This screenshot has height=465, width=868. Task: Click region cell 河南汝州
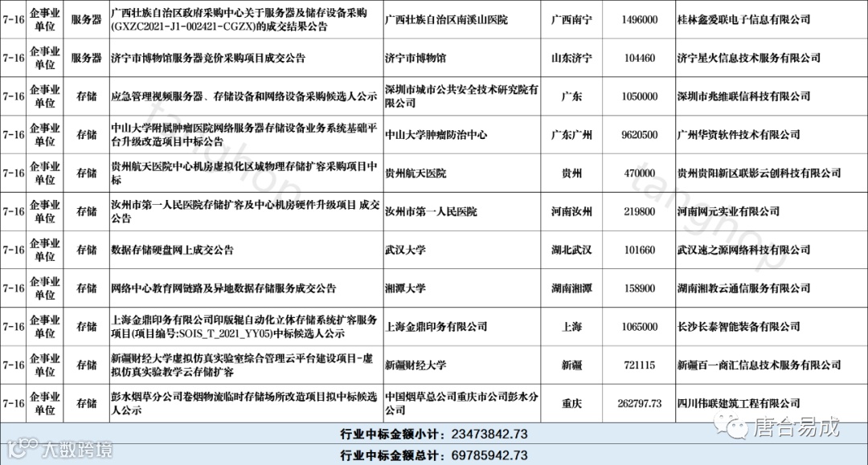571,212
